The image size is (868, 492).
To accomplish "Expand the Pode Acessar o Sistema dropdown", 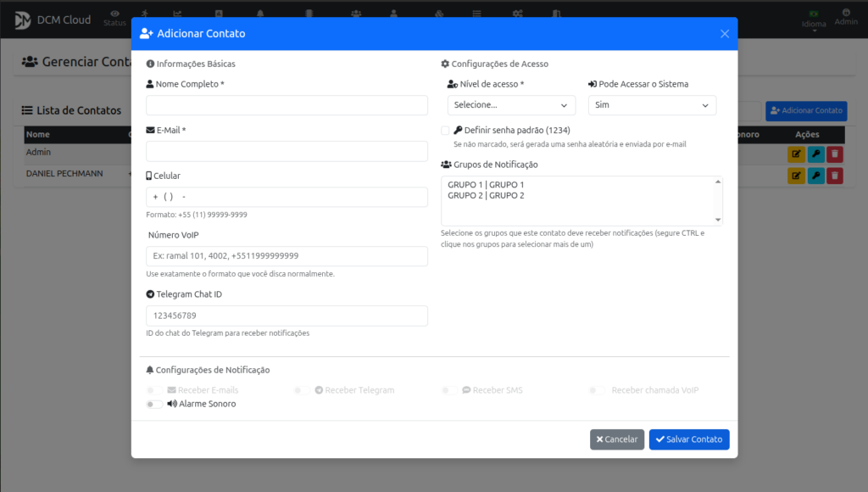I will point(652,105).
